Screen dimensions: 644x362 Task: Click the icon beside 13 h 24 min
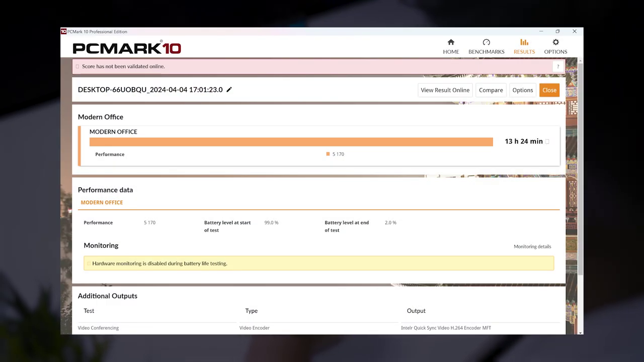click(x=547, y=141)
